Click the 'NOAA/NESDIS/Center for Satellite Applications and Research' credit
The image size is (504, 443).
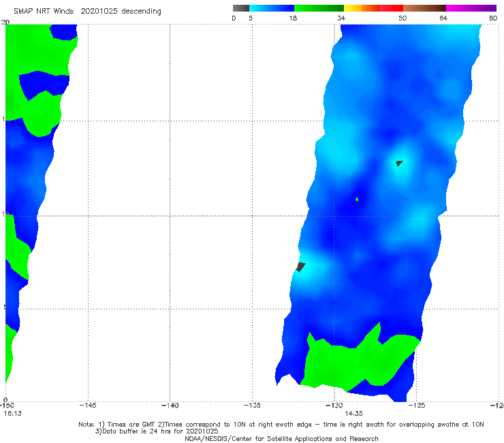pos(281,438)
